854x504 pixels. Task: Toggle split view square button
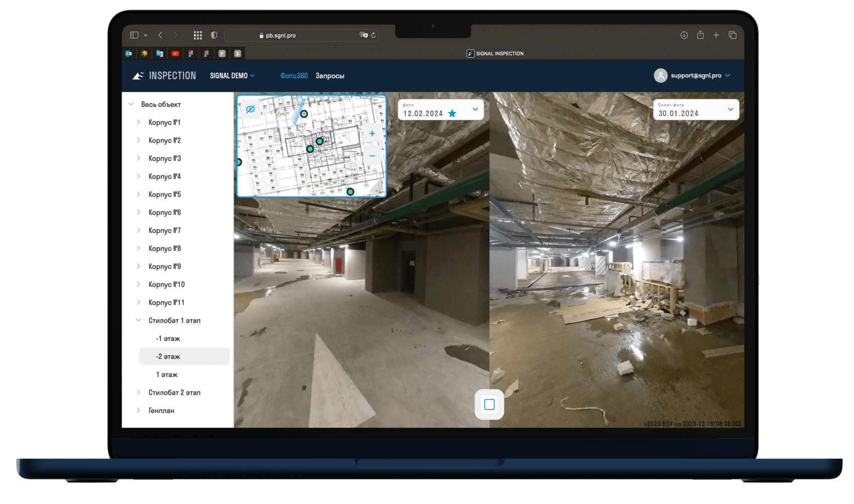(x=489, y=405)
